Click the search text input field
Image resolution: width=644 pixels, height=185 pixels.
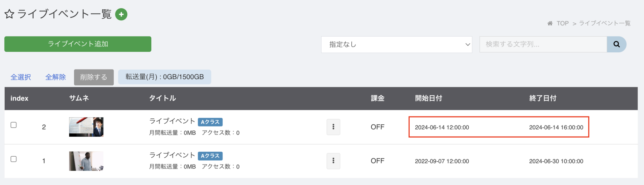click(x=543, y=44)
